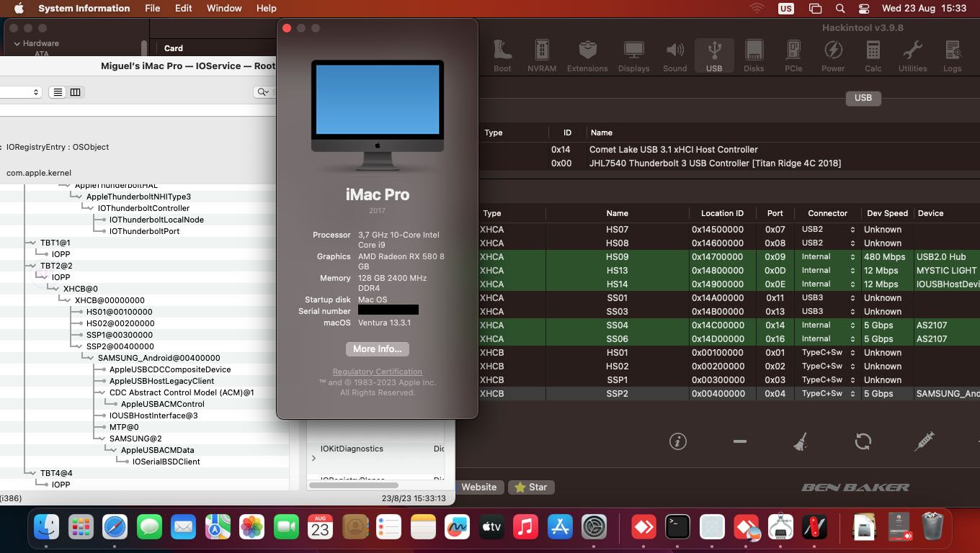Open the Sound section in Hackintool
980x553 pixels.
[675, 56]
